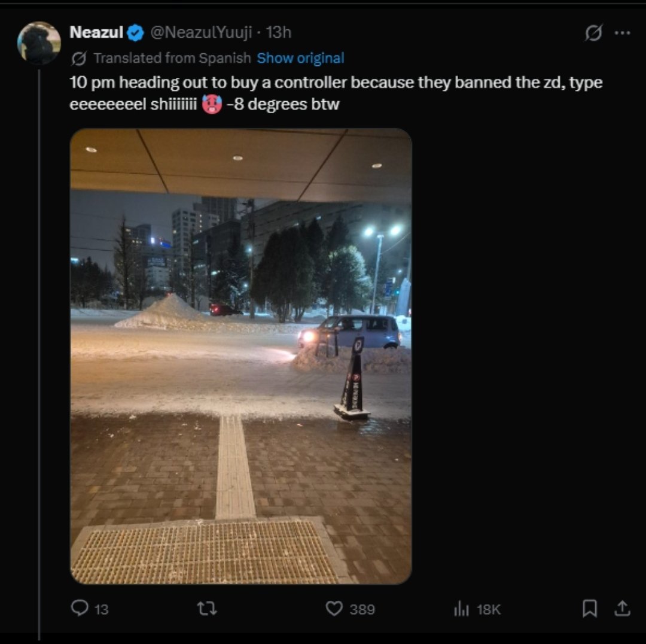Bookmark this tweet
Image resolution: width=646 pixels, height=644 pixels.
589,608
